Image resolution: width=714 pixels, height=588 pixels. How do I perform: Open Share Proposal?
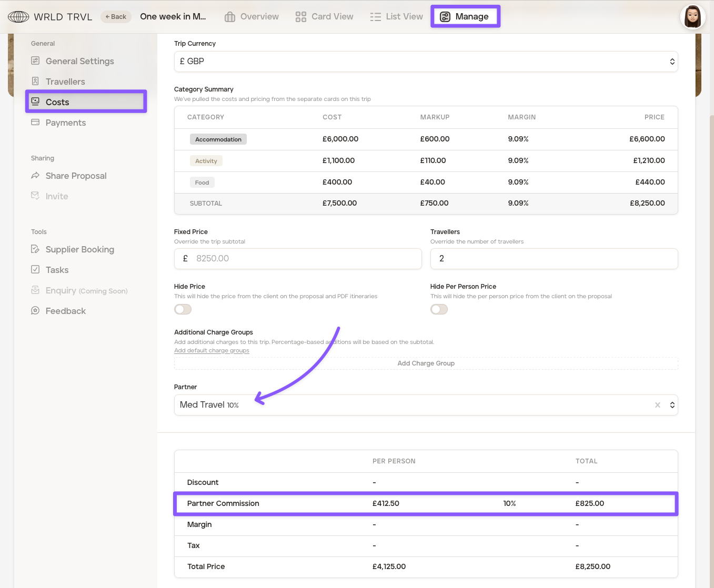[x=76, y=176]
